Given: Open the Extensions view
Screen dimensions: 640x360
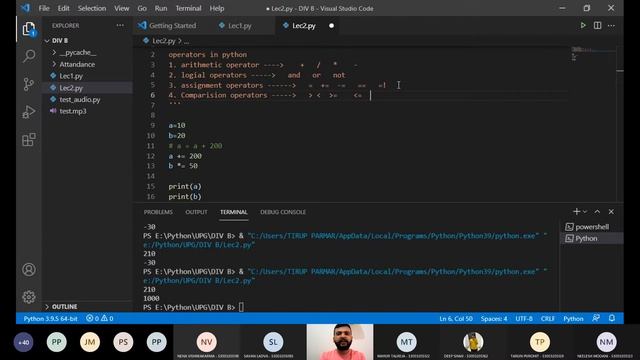Looking at the screenshot, I should [x=29, y=140].
